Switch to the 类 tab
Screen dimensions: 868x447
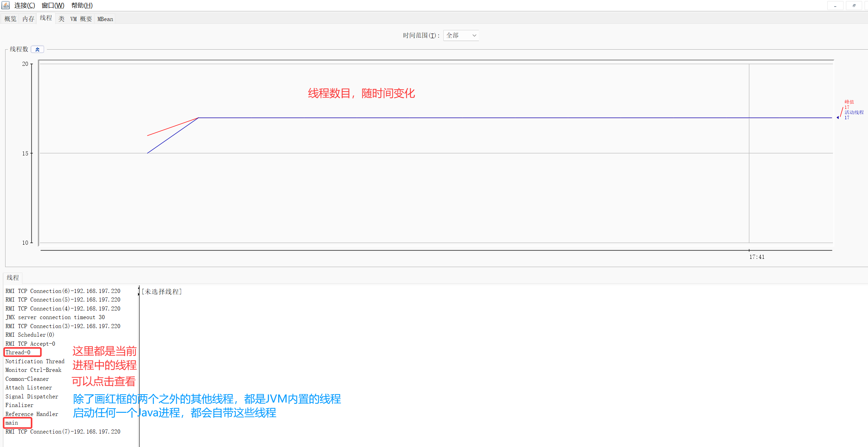pos(61,19)
